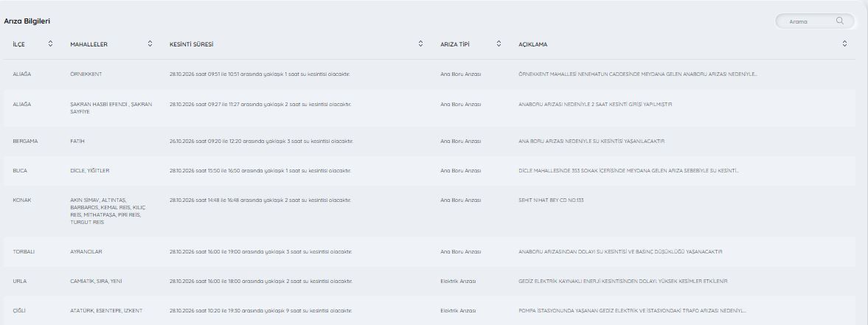
Task: Click the KESİNTİ SÜRESİ column header
Action: (x=191, y=44)
